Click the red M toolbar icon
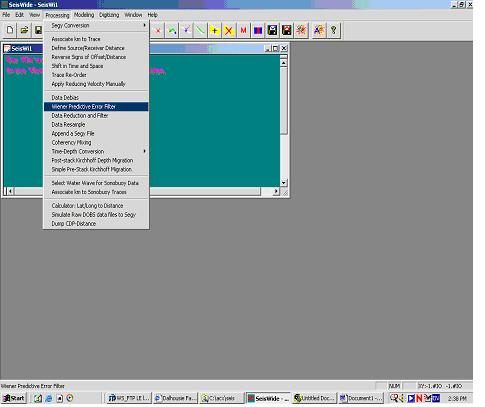This screenshot has width=485, height=407. pyautogui.click(x=243, y=31)
